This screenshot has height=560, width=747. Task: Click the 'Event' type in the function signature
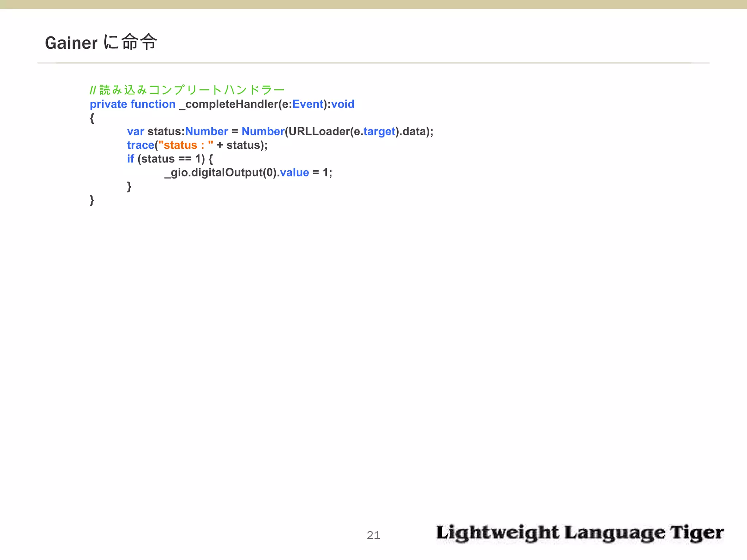click(308, 104)
